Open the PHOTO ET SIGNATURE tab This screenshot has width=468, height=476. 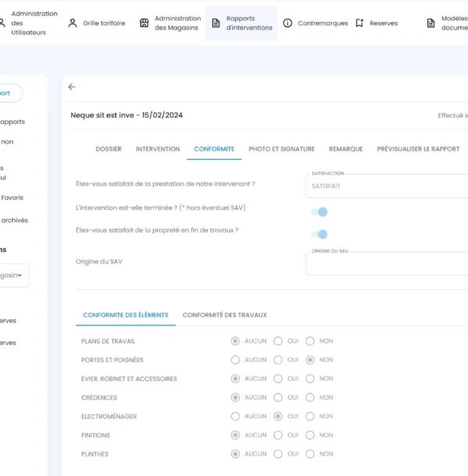click(x=282, y=149)
